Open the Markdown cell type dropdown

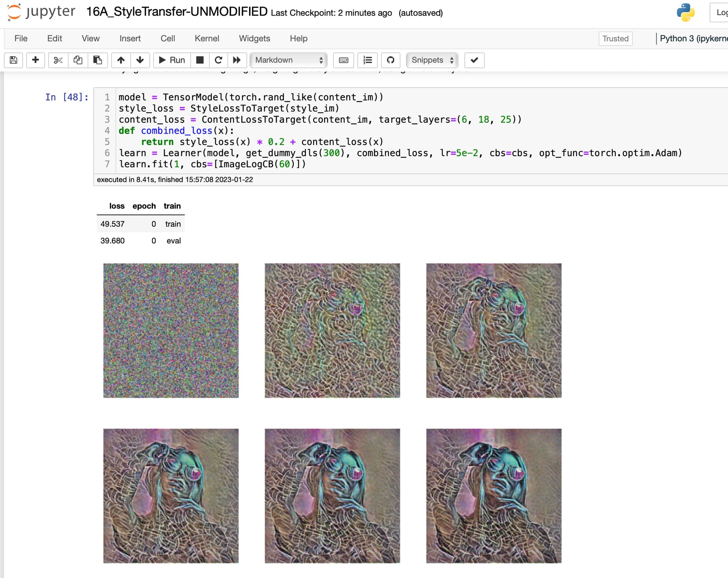pos(289,60)
